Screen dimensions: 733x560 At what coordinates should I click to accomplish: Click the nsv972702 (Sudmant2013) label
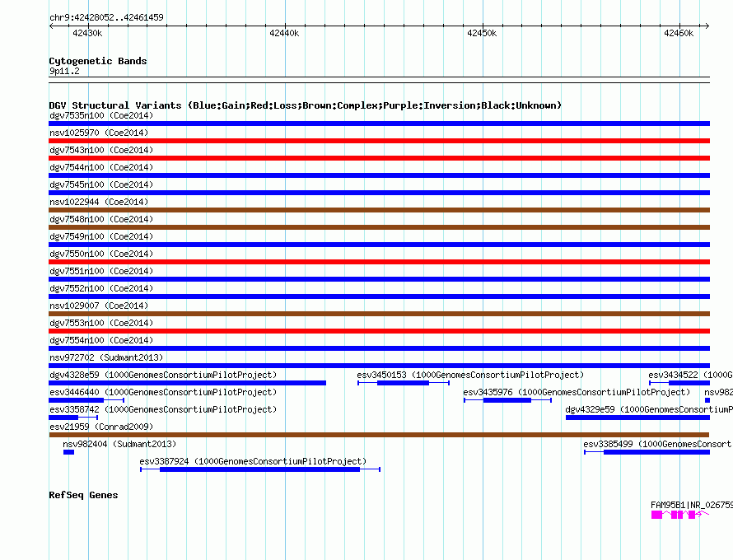pos(106,357)
